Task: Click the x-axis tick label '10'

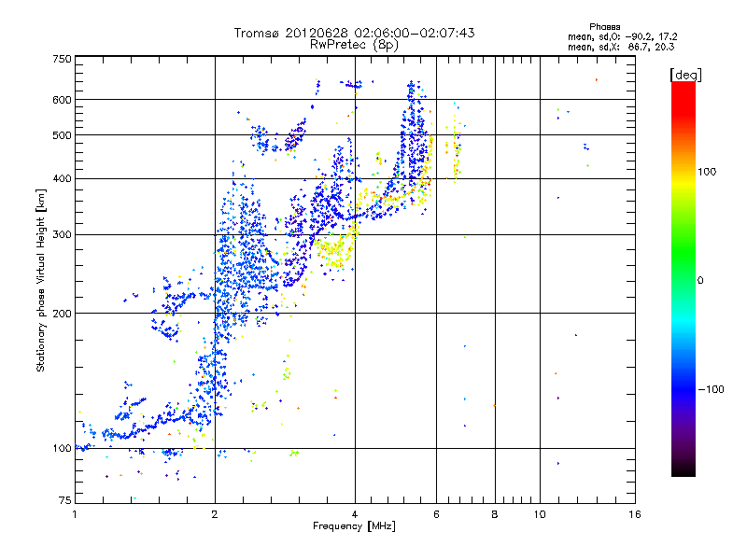Action: (540, 514)
